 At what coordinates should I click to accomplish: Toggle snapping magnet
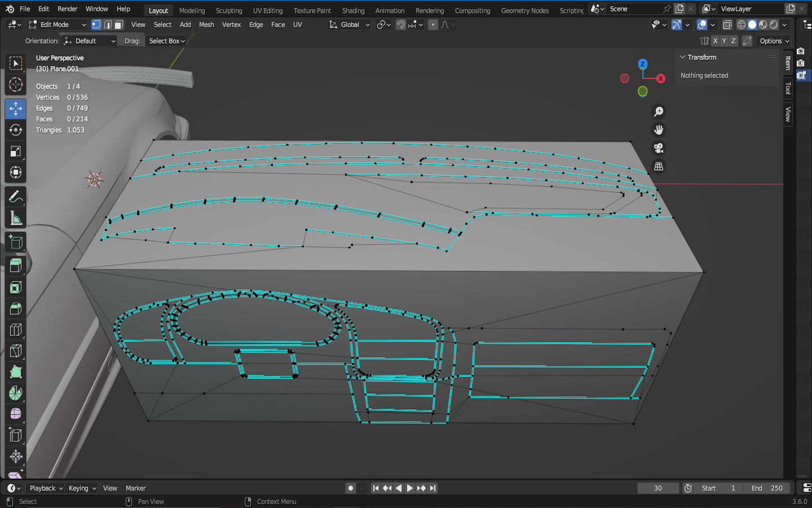(x=400, y=25)
